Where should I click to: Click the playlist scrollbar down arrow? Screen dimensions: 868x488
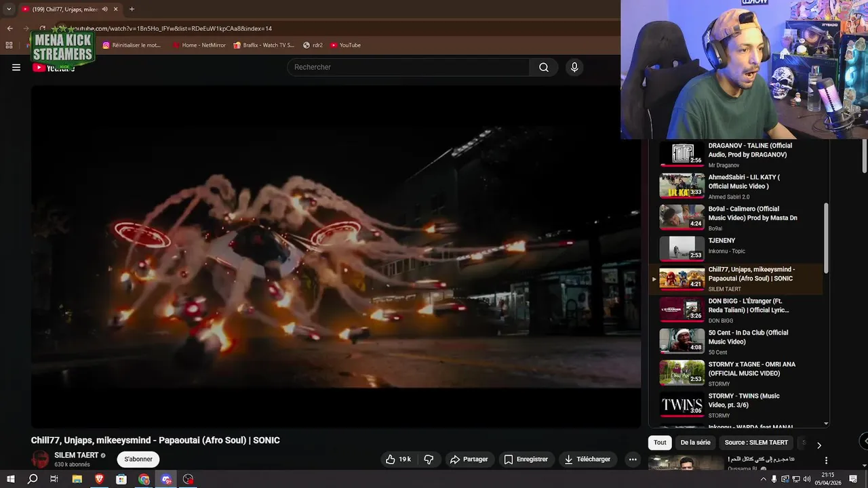826,424
